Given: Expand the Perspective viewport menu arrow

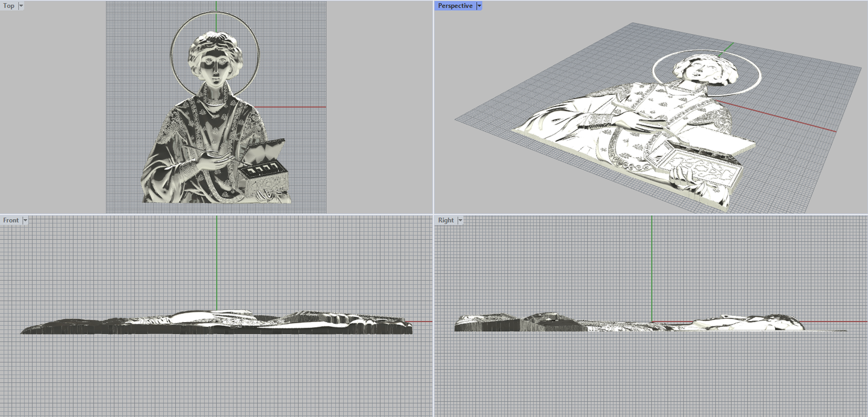Looking at the screenshot, I should coord(479,6).
